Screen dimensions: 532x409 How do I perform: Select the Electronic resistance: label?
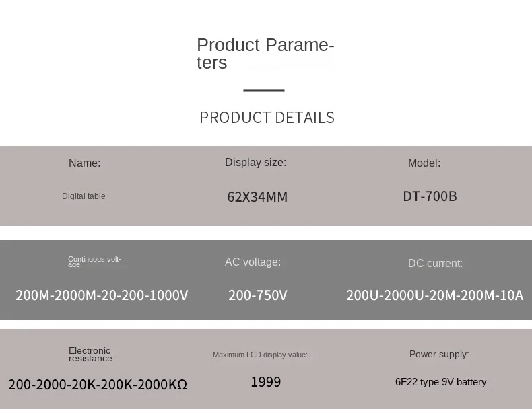pos(92,355)
